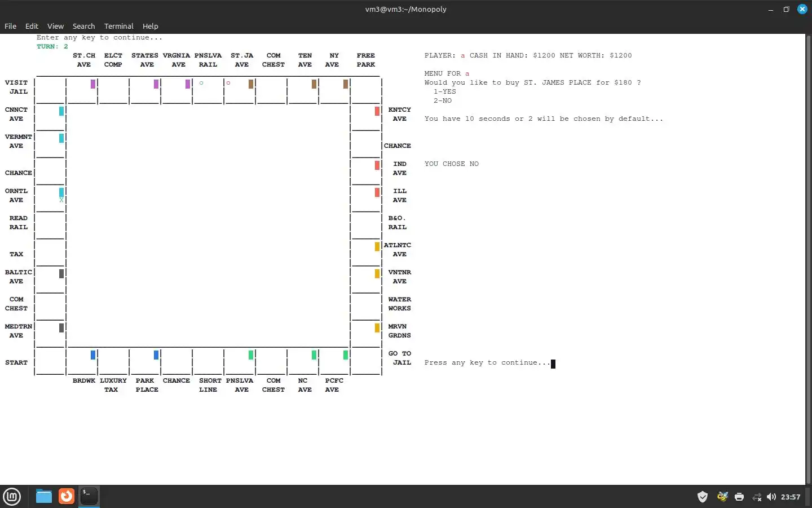Click 'NET WORTH: $1200' text
Image resolution: width=812 pixels, height=508 pixels.
(x=596, y=55)
